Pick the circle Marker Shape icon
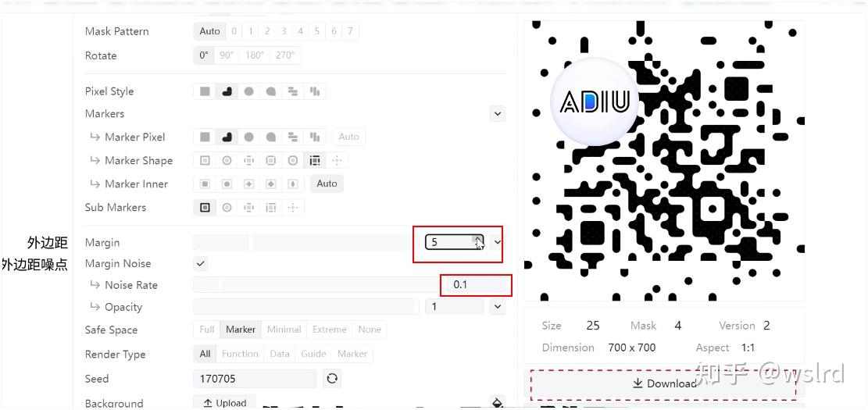This screenshot has width=868, height=410. [227, 160]
